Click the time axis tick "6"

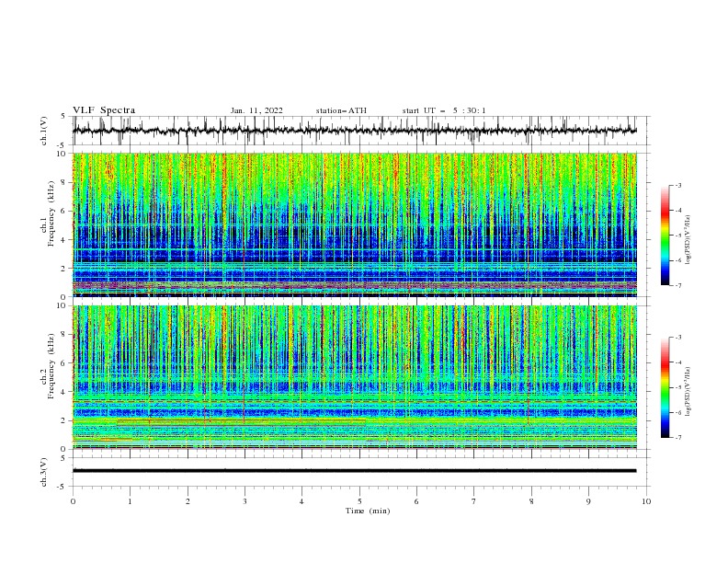[416, 501]
